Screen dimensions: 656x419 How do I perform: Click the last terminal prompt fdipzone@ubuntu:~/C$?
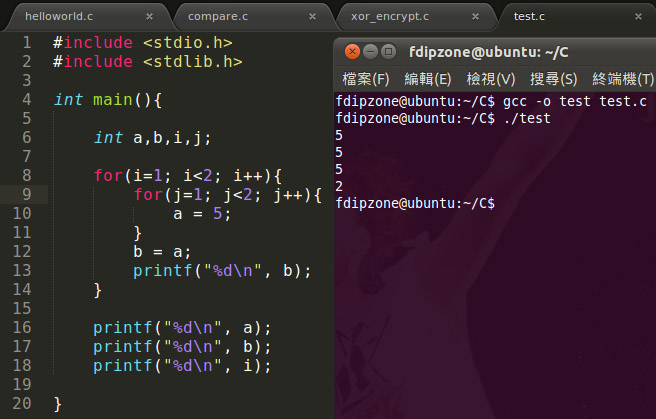415,203
